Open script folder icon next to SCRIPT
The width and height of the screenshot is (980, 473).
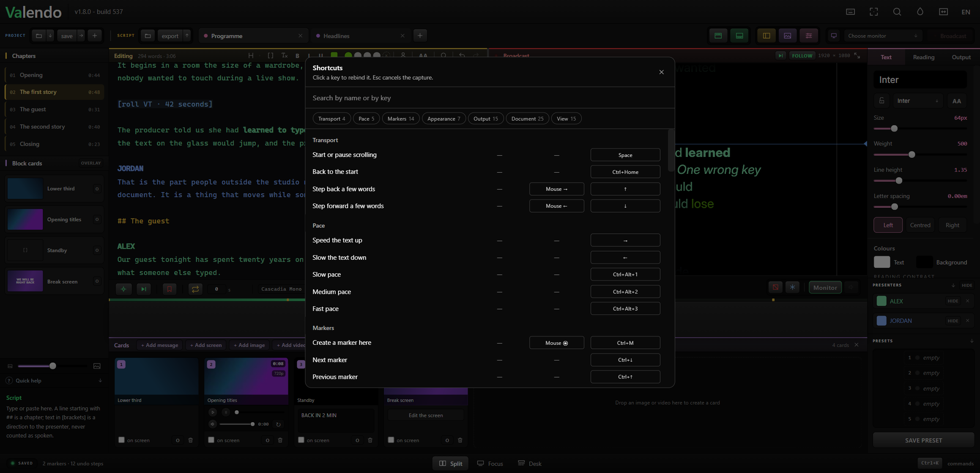[148, 36]
